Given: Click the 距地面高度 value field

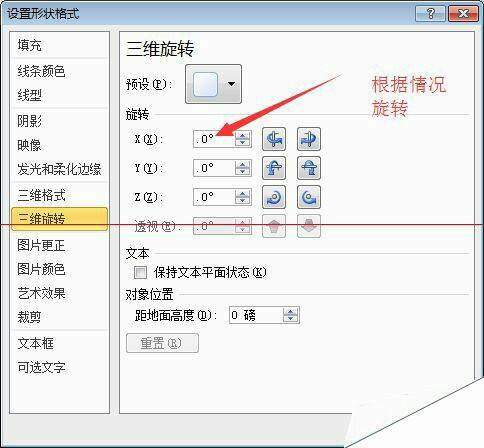Looking at the screenshot, I should 256,315.
